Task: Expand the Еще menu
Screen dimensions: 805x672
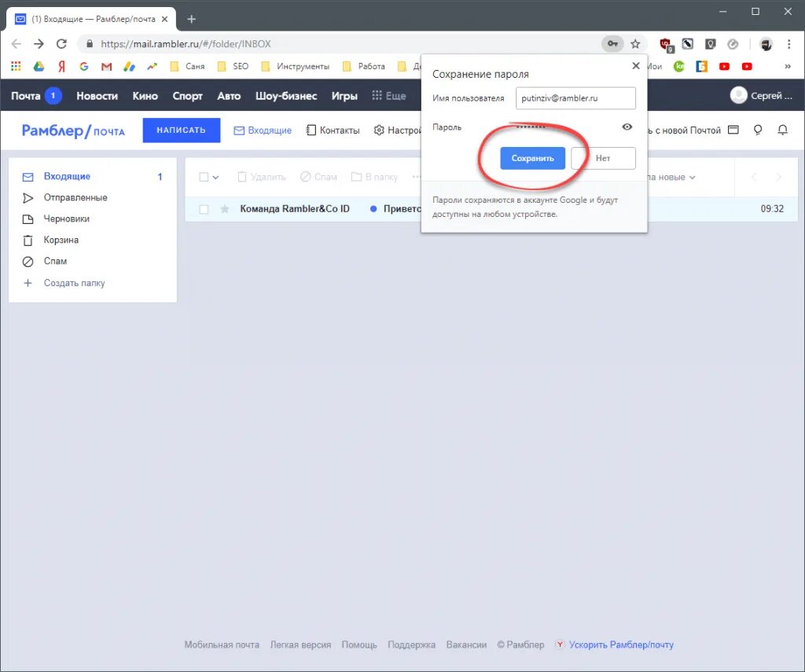Action: click(x=388, y=95)
